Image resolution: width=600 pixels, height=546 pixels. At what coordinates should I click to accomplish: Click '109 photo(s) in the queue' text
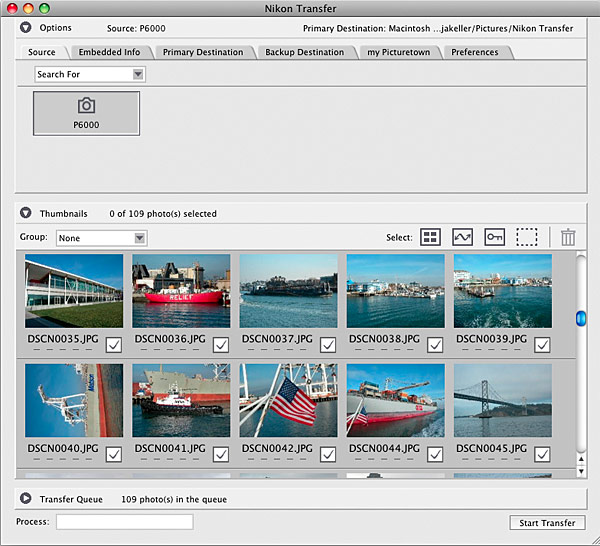pyautogui.click(x=174, y=499)
